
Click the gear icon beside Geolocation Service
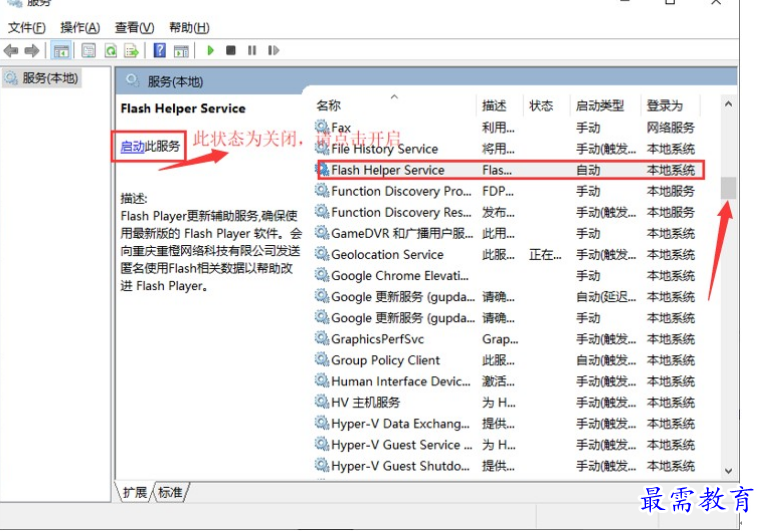coord(322,254)
